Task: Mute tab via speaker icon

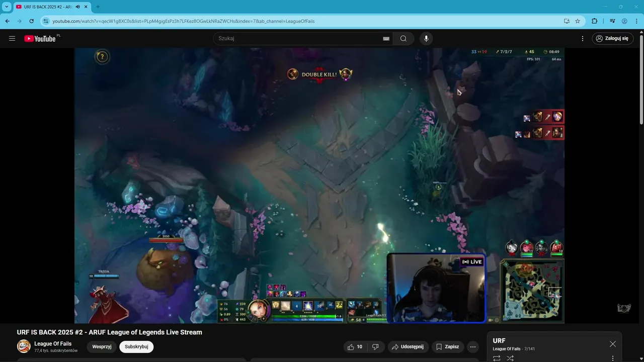Action: point(78,7)
